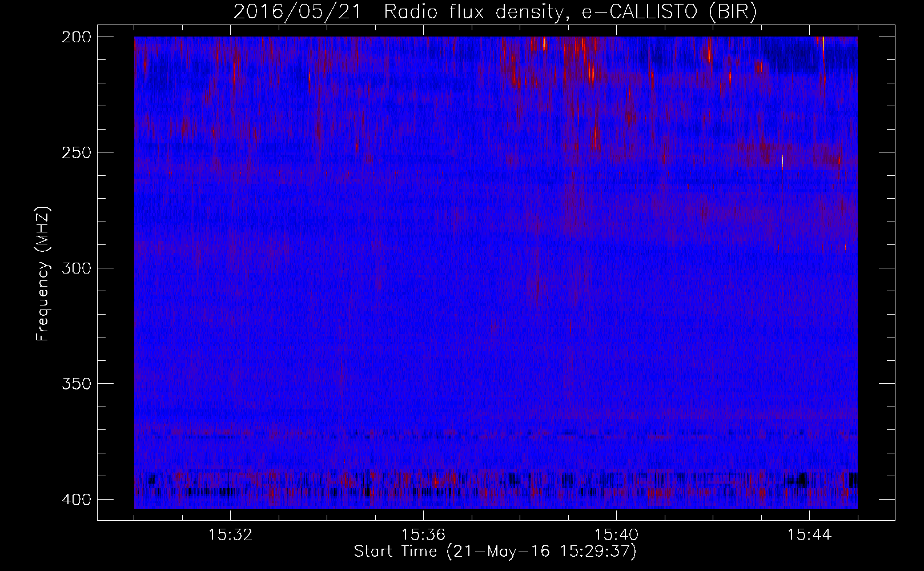The width and height of the screenshot is (924, 571).
Task: Click the 15:36 time tick label
Action: coord(423,535)
